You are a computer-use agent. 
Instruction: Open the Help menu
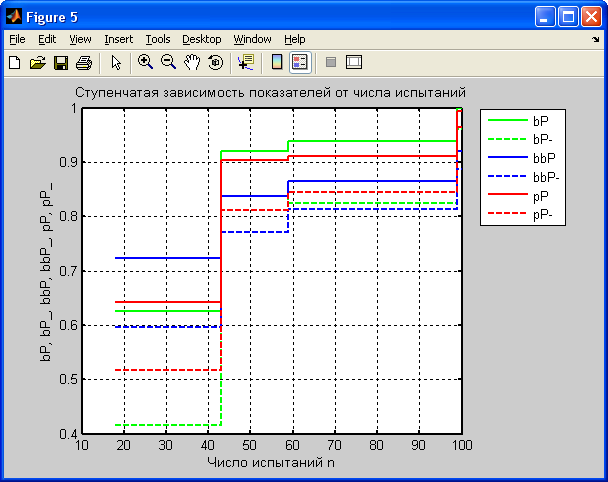[x=295, y=39]
